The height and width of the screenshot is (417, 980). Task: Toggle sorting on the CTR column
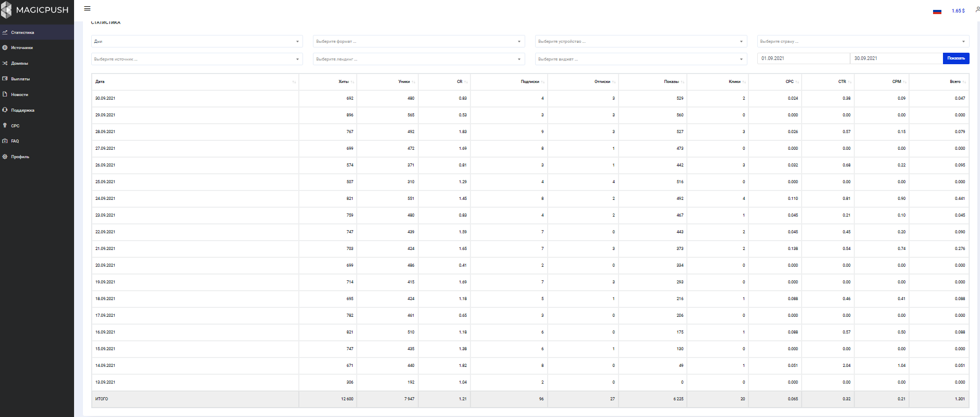point(842,82)
